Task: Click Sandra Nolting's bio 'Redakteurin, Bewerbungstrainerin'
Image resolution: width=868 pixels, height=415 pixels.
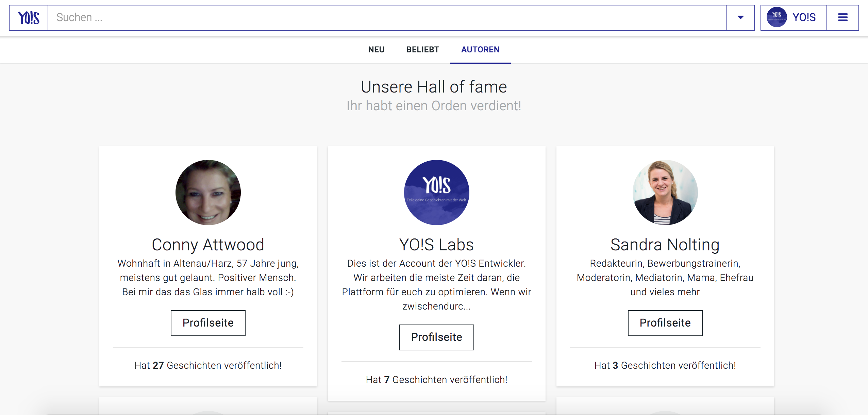Action: [665, 278]
